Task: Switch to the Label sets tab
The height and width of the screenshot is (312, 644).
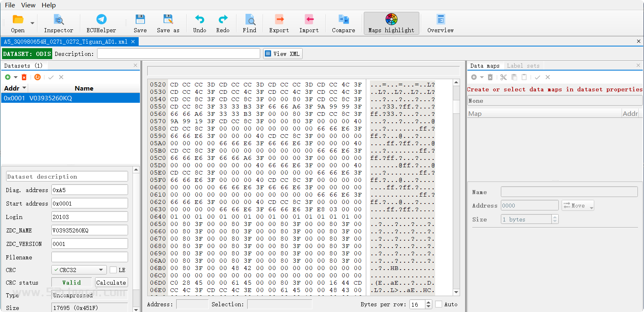Action: coord(523,66)
